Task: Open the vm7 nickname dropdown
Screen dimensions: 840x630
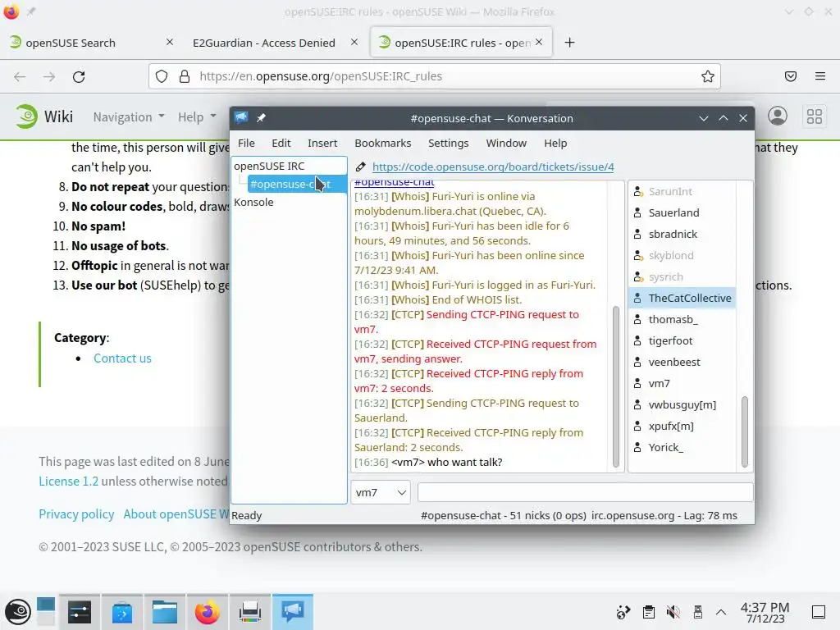Action: [381, 492]
